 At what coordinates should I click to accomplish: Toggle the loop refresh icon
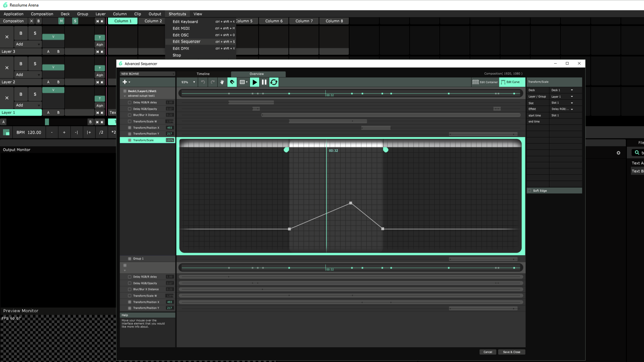[274, 82]
